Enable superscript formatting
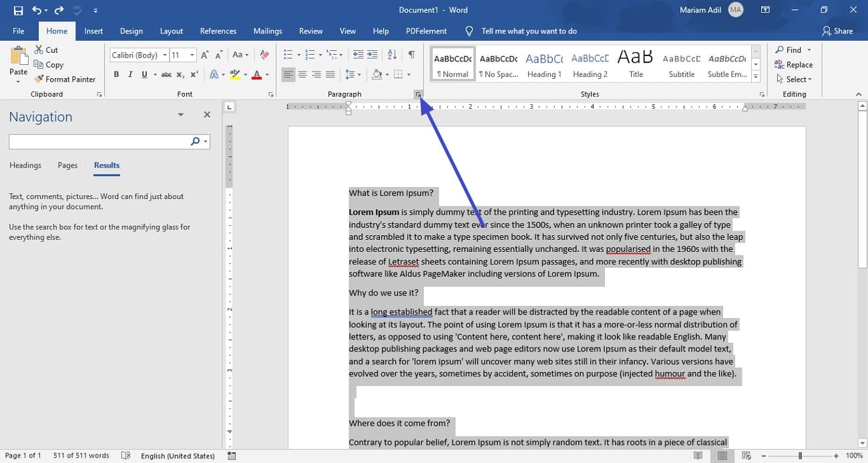The height and width of the screenshot is (463, 868). pos(194,74)
